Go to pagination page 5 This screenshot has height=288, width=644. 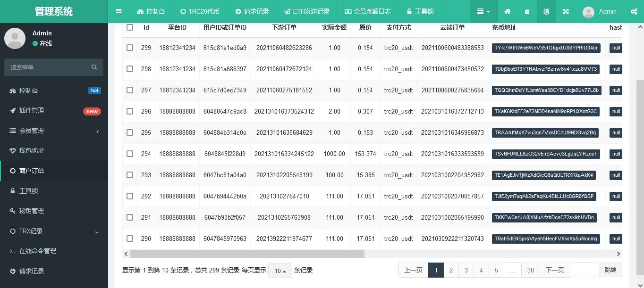(496, 270)
